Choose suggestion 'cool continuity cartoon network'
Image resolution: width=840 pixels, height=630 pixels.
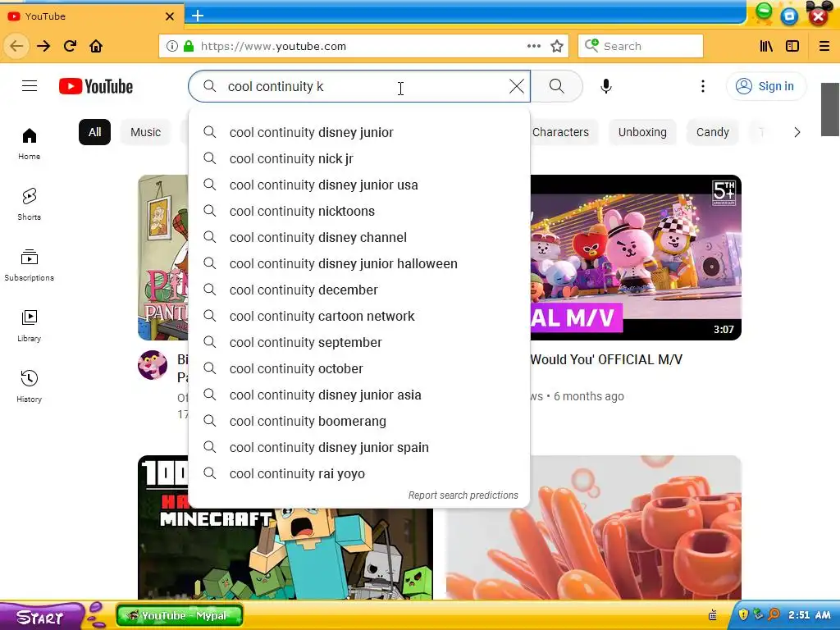[359, 316]
